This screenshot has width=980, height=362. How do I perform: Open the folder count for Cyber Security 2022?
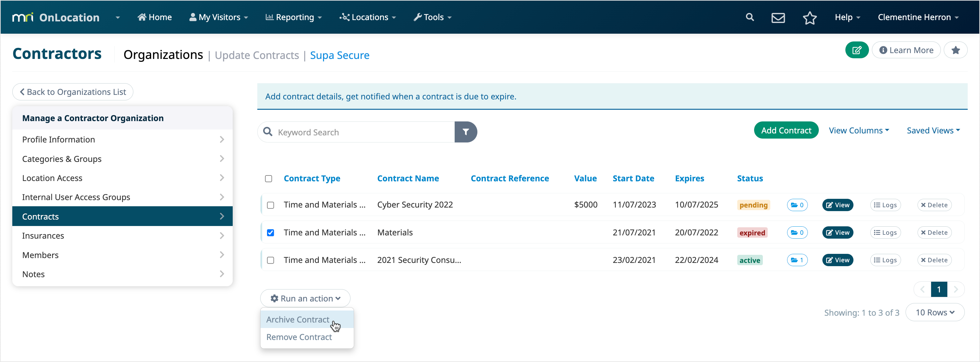pos(797,205)
